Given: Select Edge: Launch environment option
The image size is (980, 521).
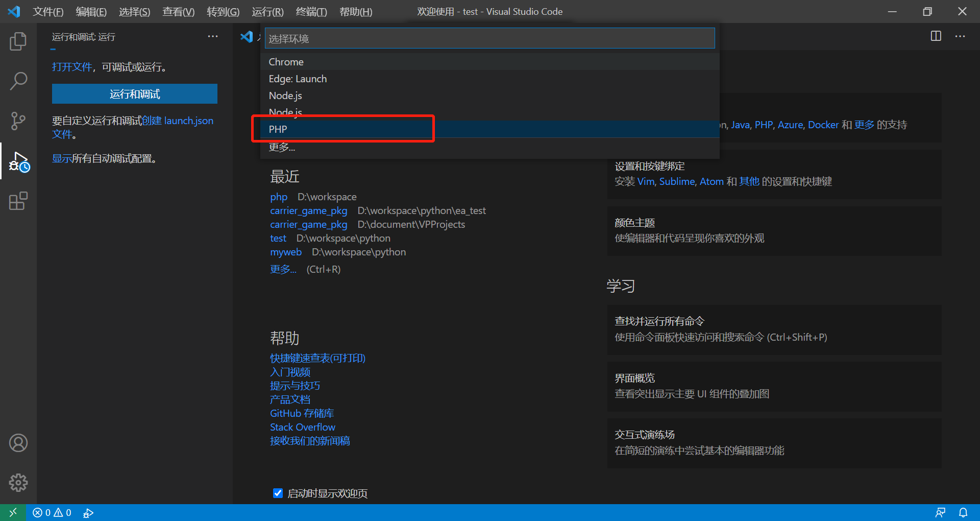Looking at the screenshot, I should tap(490, 79).
